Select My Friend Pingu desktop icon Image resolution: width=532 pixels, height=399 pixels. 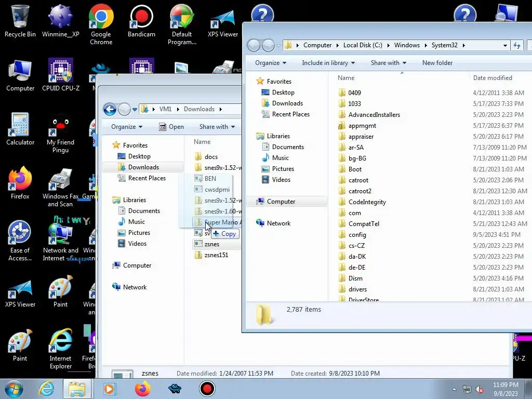pyautogui.click(x=60, y=134)
